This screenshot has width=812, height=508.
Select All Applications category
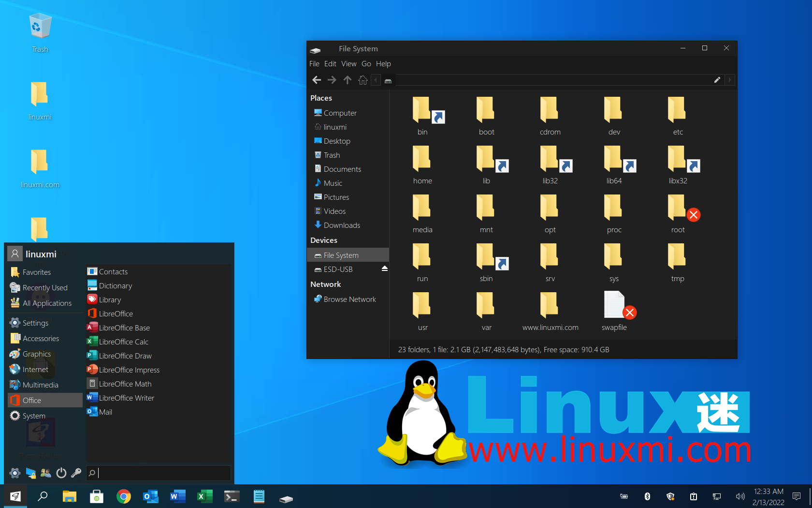pos(45,303)
